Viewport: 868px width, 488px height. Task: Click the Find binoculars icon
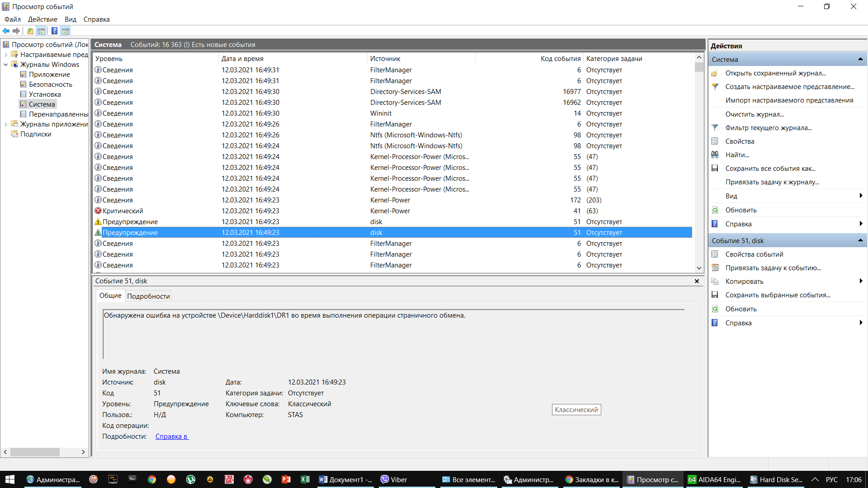(x=715, y=155)
